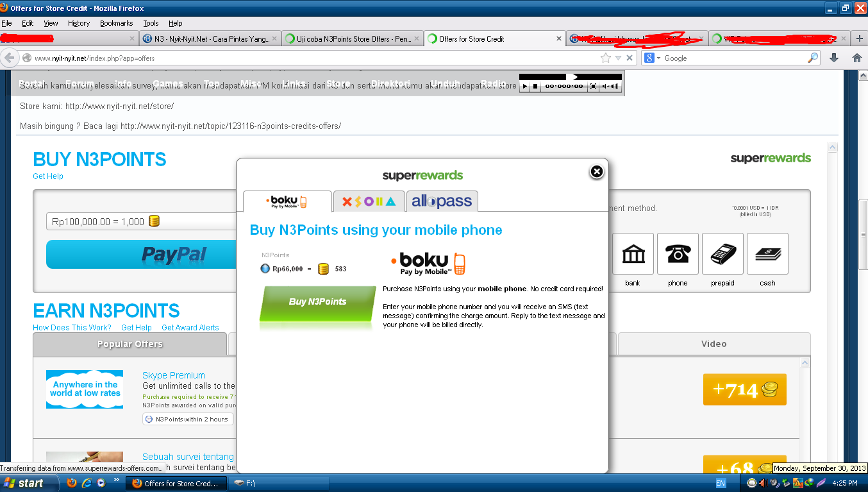Click the green Buy N3Points button
This screenshot has height=492, width=868.
point(317,302)
